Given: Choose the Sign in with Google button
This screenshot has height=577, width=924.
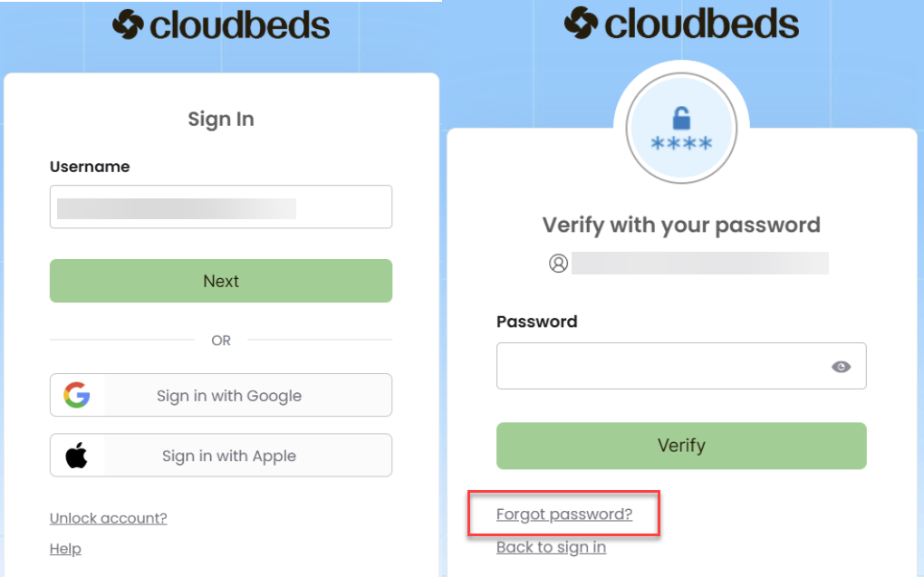Looking at the screenshot, I should click(221, 395).
